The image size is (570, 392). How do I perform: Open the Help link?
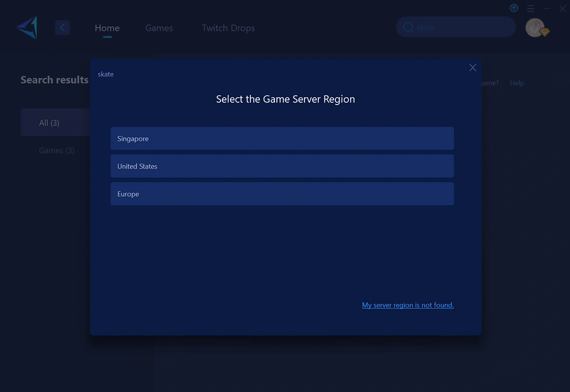pyautogui.click(x=517, y=83)
